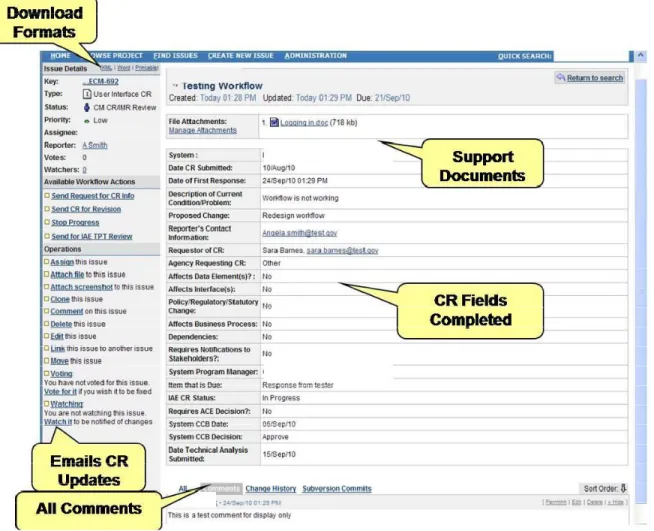
Task: Edit this issue from the Operations list
Action: (x=57, y=336)
